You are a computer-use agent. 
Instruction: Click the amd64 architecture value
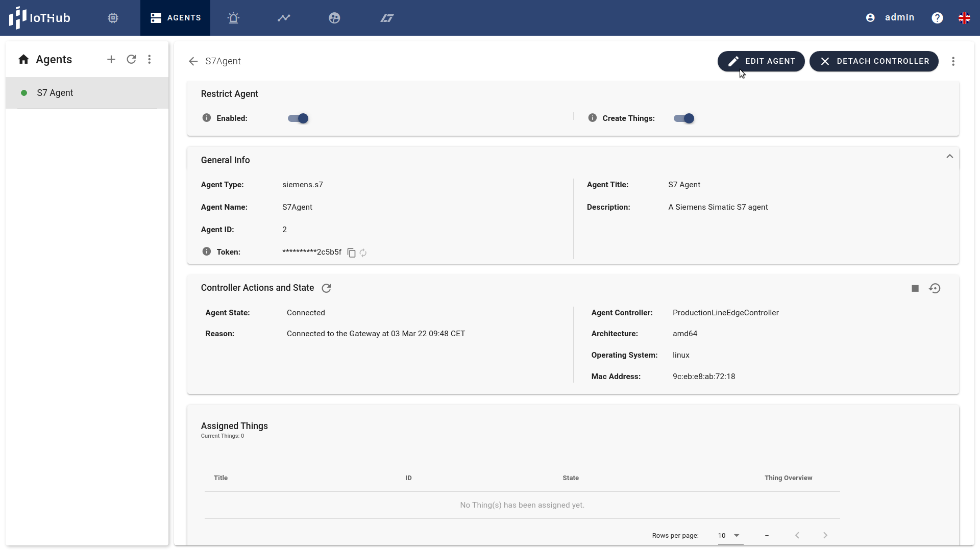684,334
